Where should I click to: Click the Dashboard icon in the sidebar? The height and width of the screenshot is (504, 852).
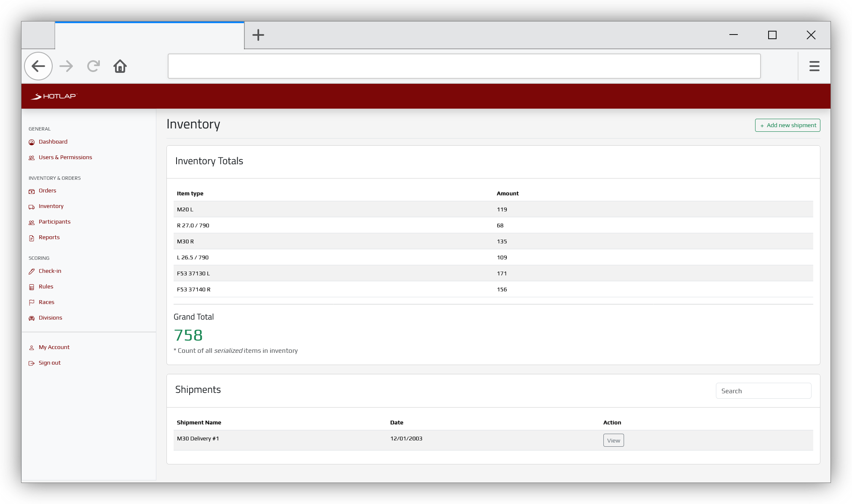(32, 142)
